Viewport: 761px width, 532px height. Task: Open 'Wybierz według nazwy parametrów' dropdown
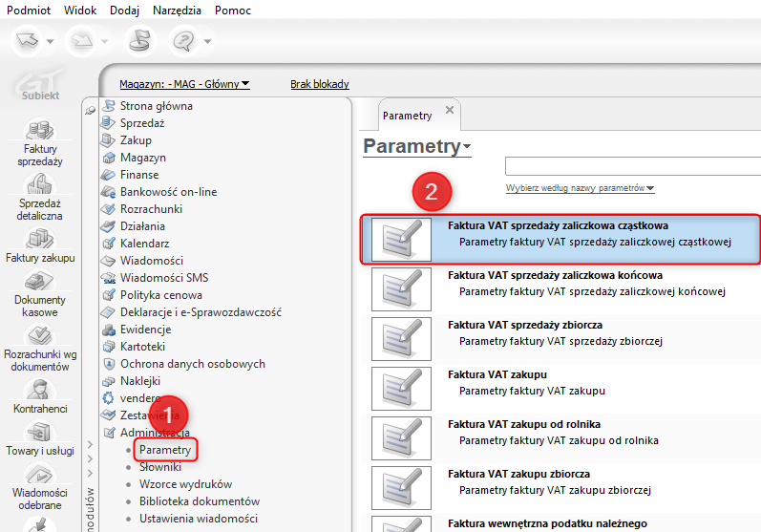[x=580, y=188]
